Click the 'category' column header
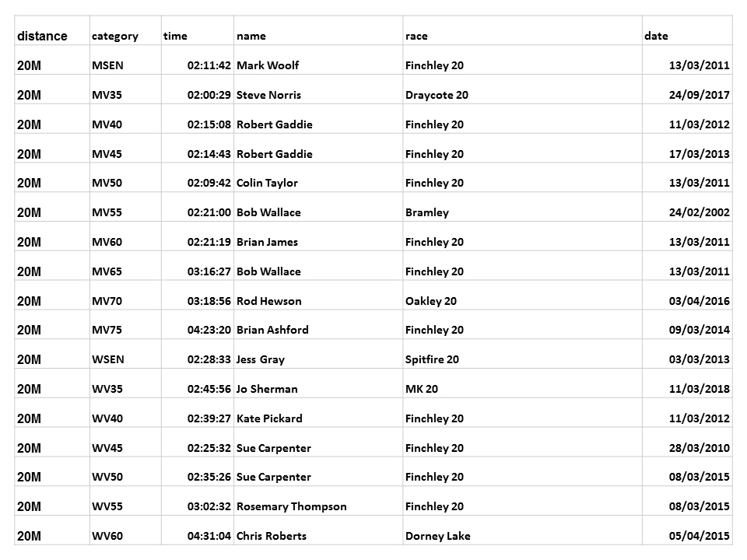Image resolution: width=747 pixels, height=560 pixels. 115,36
